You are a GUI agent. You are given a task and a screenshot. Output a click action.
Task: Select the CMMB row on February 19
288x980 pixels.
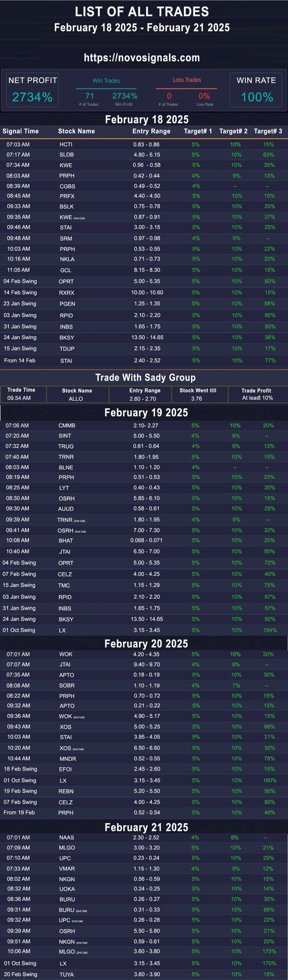[x=144, y=426]
